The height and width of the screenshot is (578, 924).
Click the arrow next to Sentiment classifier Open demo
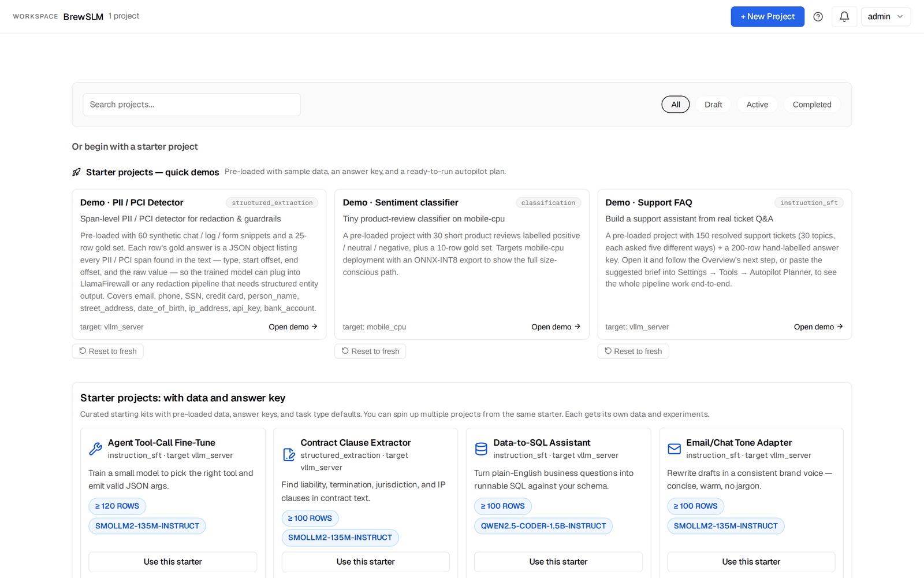577,327
